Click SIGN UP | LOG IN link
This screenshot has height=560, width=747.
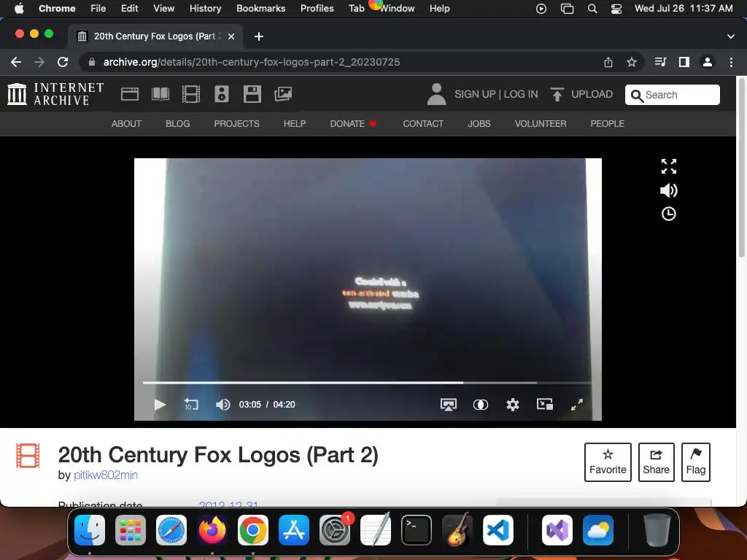point(496,94)
